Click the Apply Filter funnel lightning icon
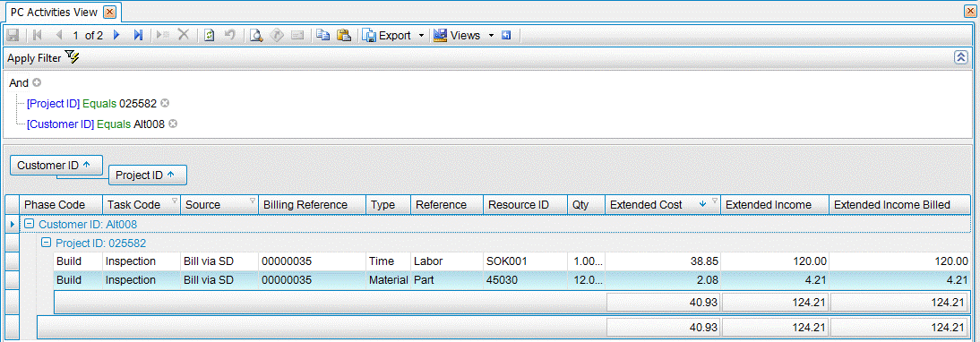This screenshot has width=980, height=342. coord(73,57)
